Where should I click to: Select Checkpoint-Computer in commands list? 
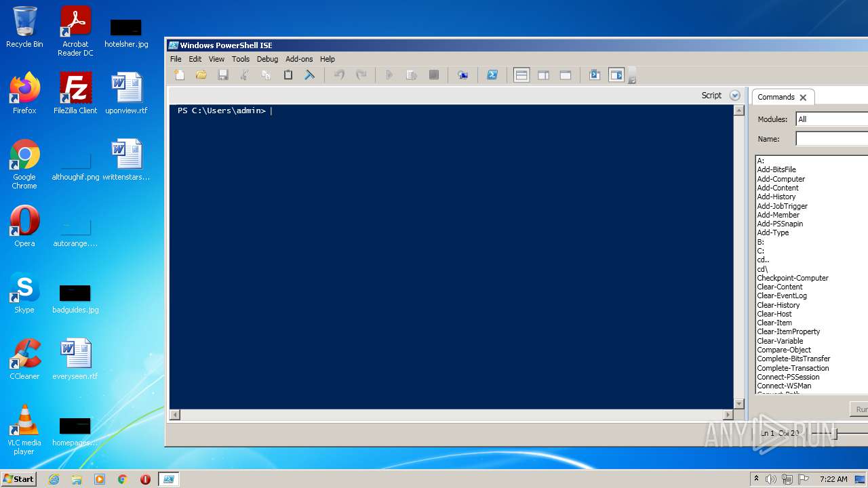(x=793, y=278)
